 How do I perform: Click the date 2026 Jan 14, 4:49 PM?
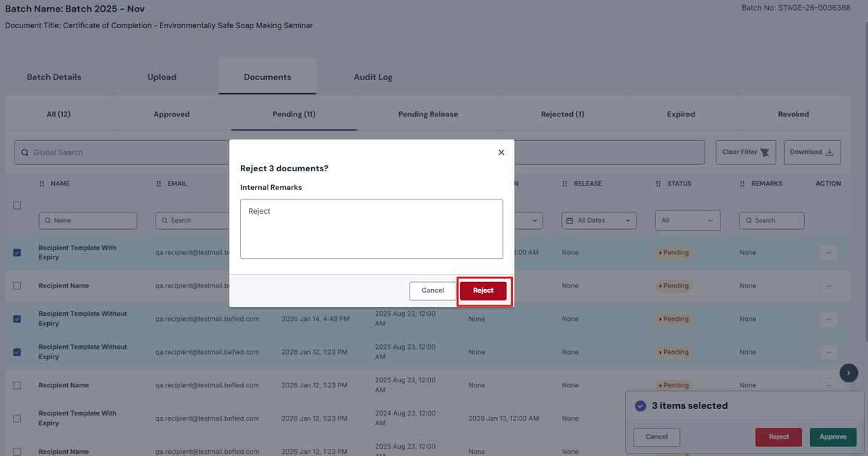click(x=315, y=319)
